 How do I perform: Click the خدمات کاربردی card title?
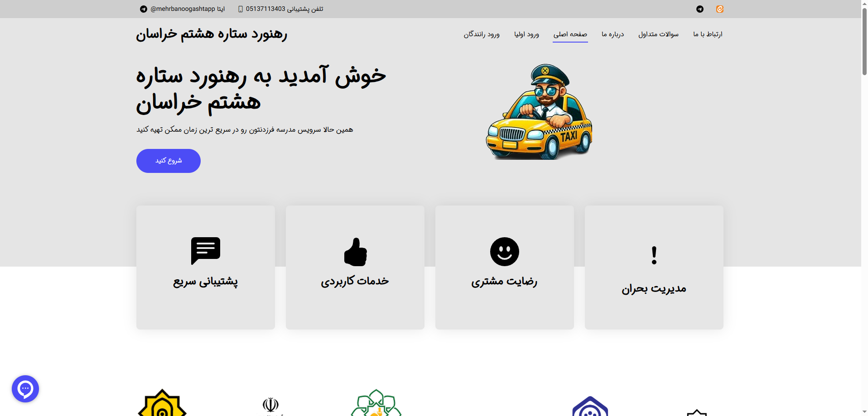tap(355, 282)
